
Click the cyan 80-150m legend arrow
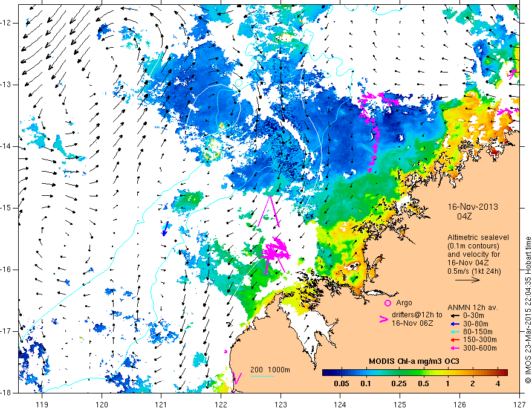tap(455, 332)
